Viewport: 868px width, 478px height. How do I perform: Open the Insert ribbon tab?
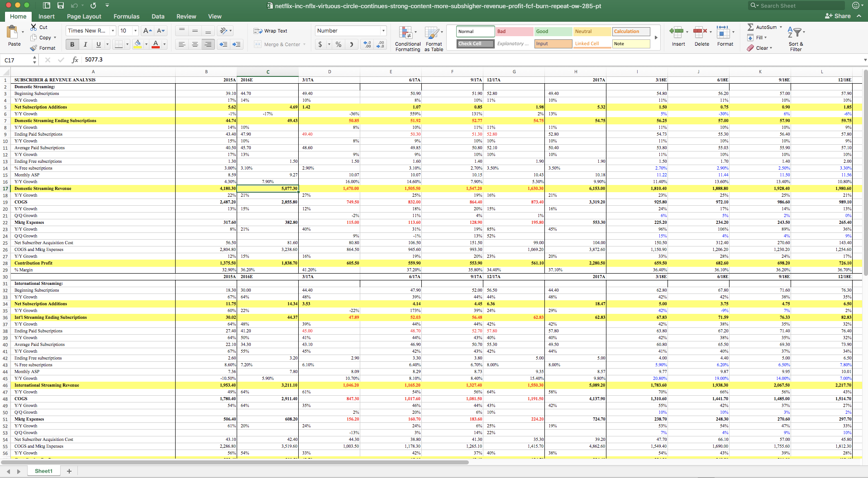[47, 16]
